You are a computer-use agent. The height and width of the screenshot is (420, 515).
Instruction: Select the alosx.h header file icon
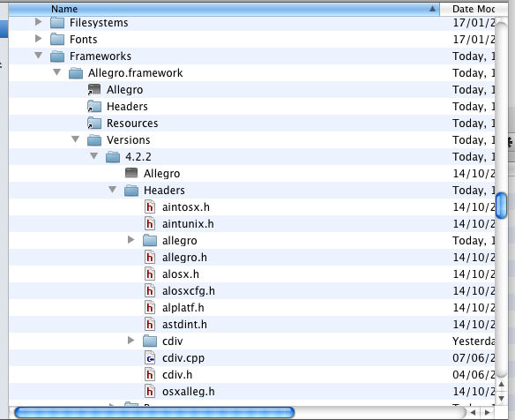pos(150,274)
